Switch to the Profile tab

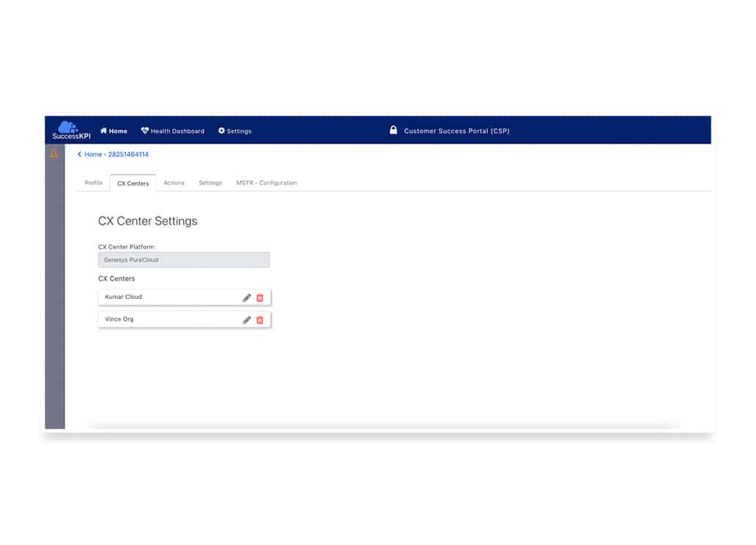94,183
